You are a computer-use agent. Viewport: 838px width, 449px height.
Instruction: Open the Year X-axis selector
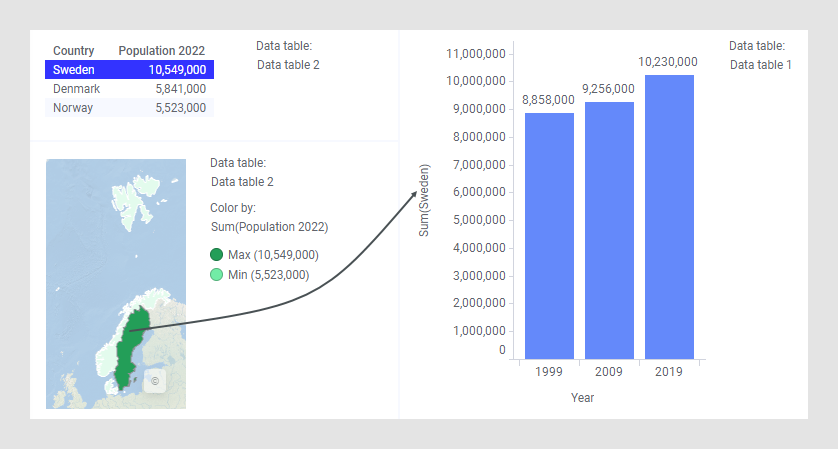tap(583, 398)
